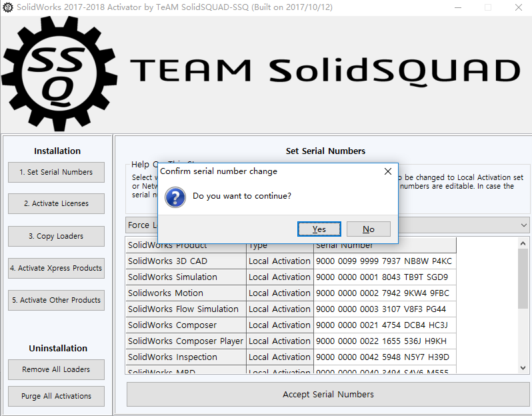Viewport: 532px width, 416px height.
Task: Choose the Copy Loaders step
Action: pyautogui.click(x=56, y=236)
